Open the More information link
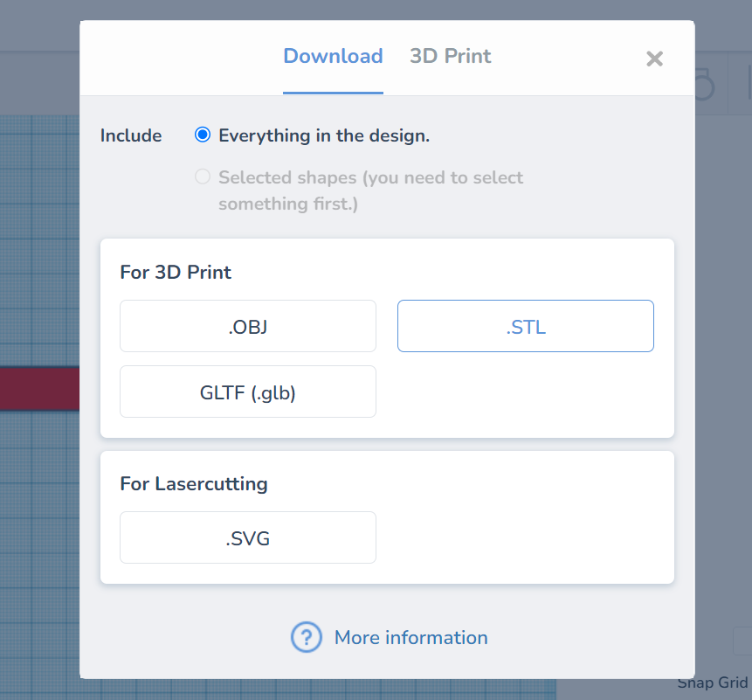Viewport: 752px width, 700px height. click(x=411, y=638)
